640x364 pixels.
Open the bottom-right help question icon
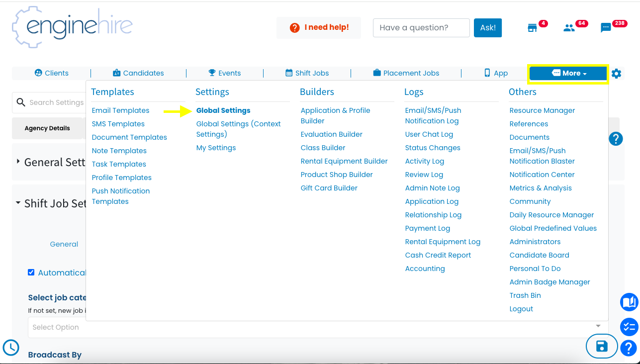(629, 348)
